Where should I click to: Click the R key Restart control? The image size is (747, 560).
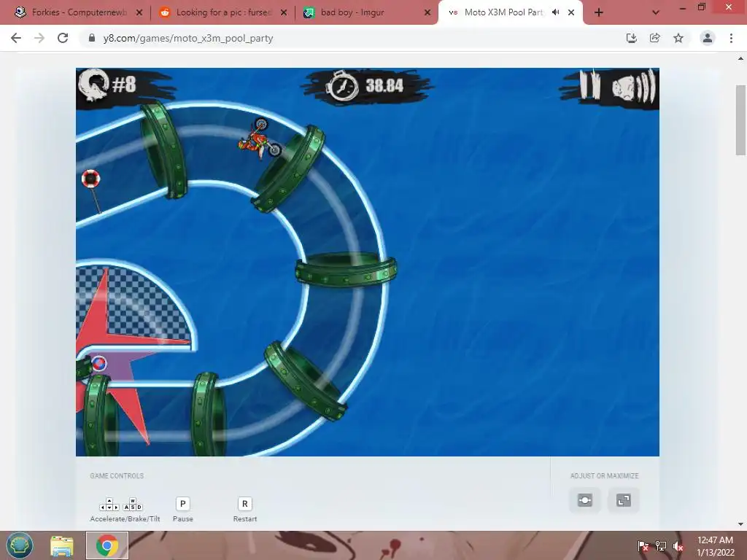tap(245, 504)
